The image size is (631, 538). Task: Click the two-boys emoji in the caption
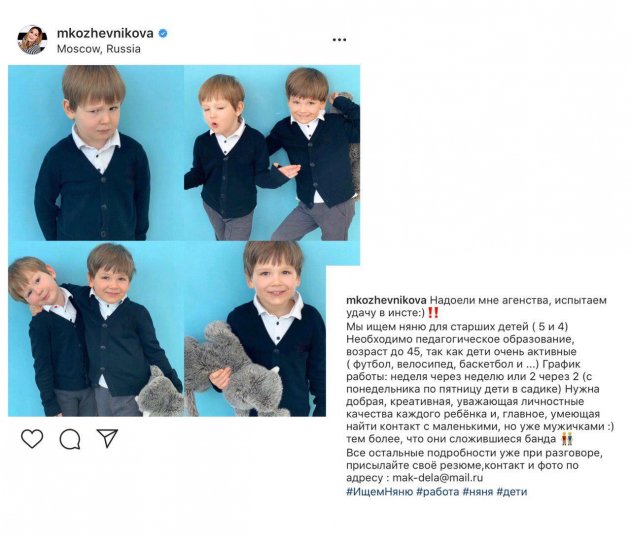567,439
